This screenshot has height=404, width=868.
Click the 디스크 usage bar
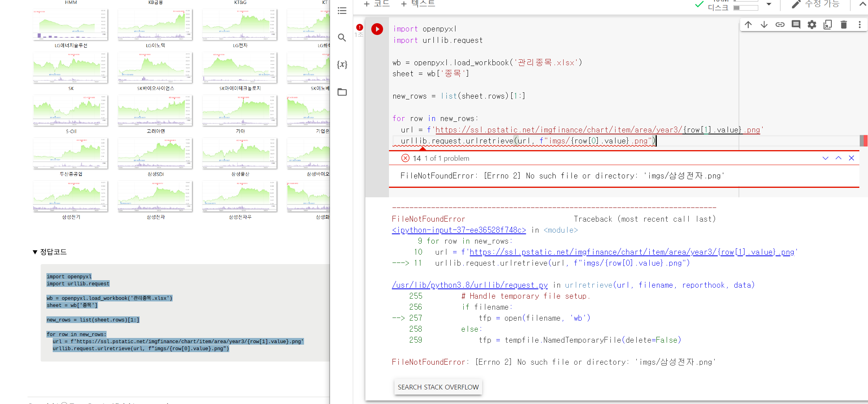746,8
